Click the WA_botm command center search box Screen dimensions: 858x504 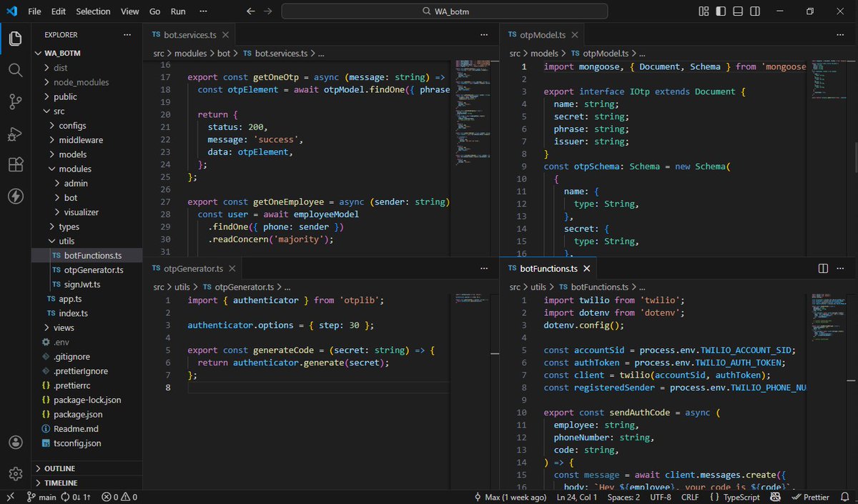click(x=445, y=11)
